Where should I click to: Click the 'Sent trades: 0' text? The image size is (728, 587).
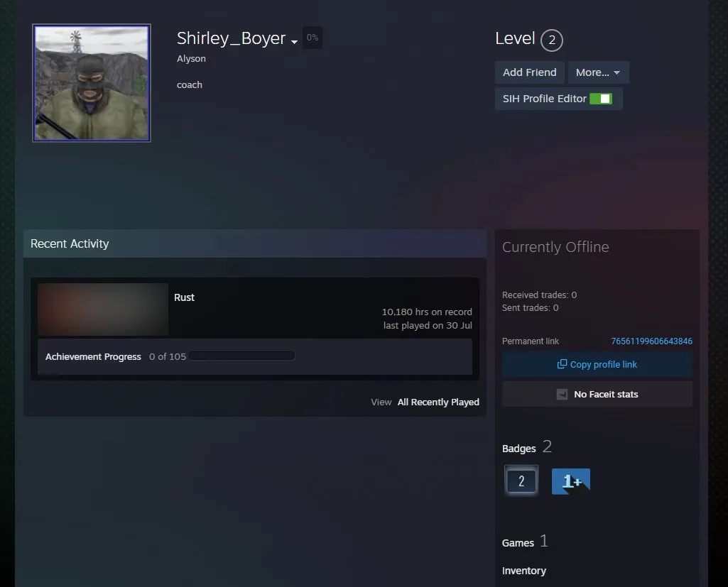point(531,307)
